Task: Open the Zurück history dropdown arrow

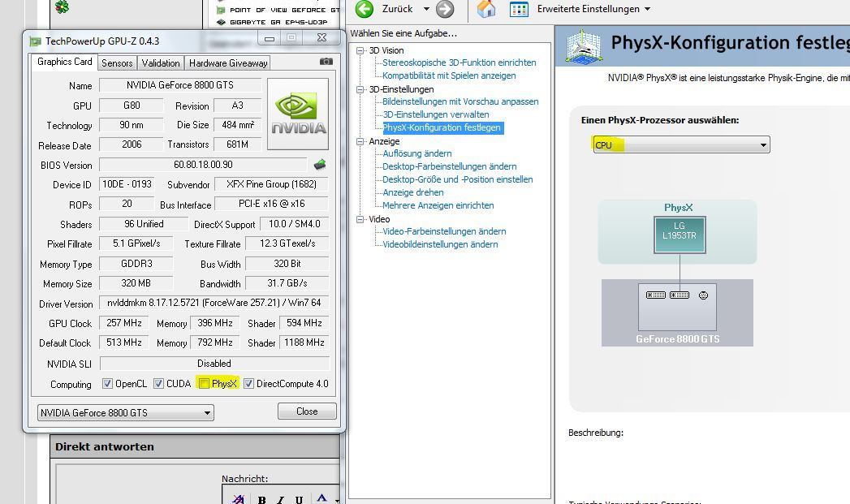Action: pos(426,9)
